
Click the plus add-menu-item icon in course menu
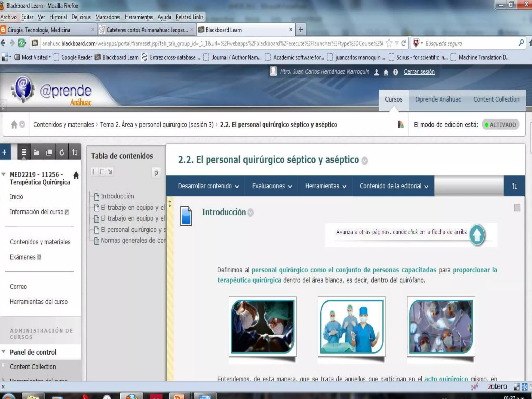(x=5, y=152)
